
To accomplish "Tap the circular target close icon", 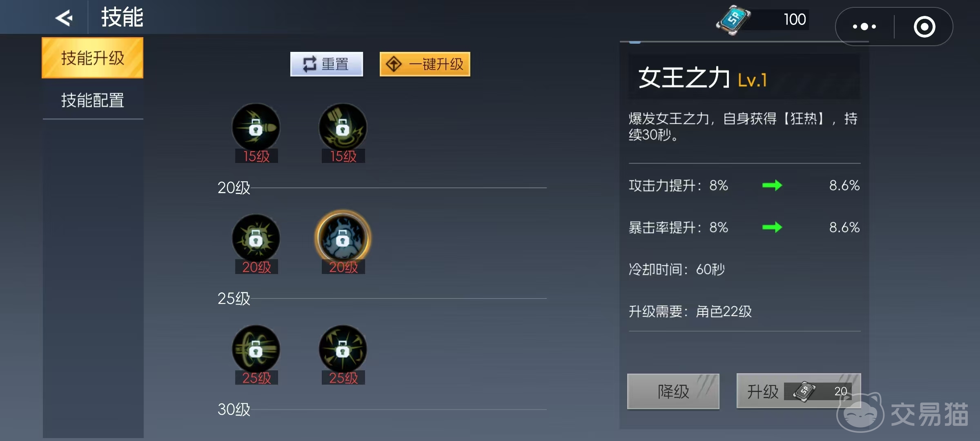I will [924, 27].
